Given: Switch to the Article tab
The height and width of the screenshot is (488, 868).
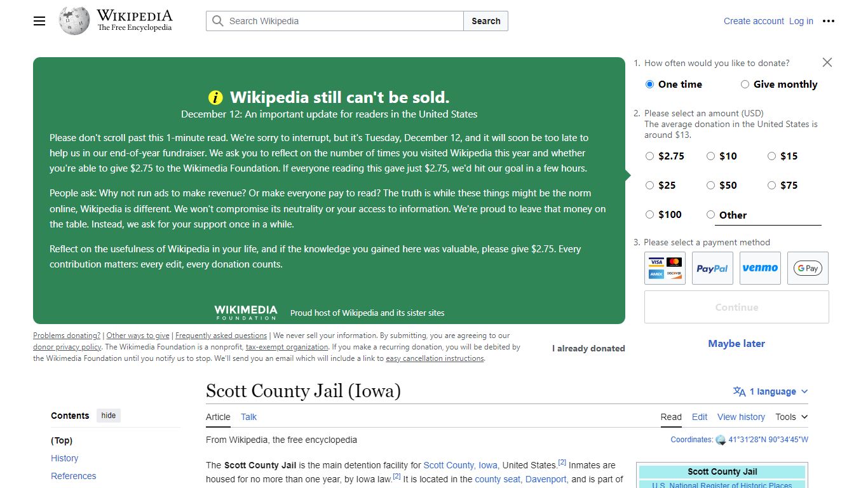Looking at the screenshot, I should pyautogui.click(x=218, y=417).
